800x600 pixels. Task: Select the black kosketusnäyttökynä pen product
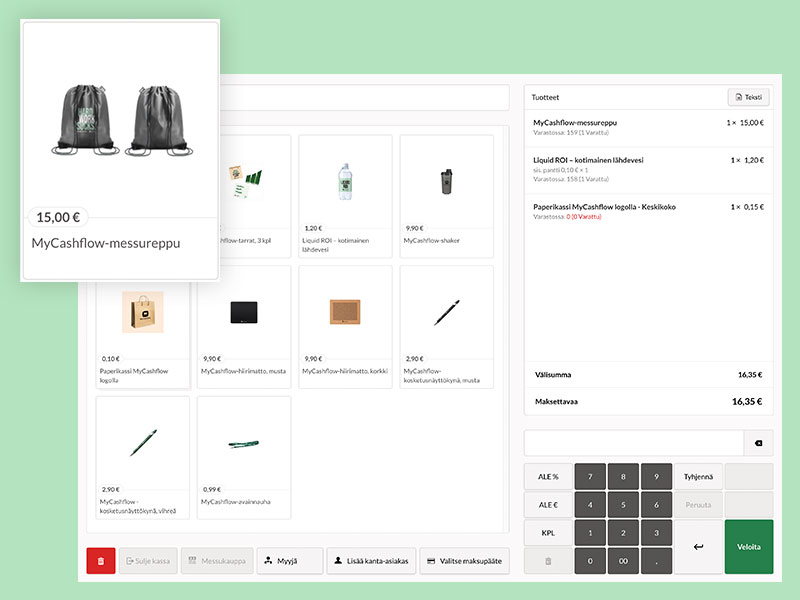(446, 327)
